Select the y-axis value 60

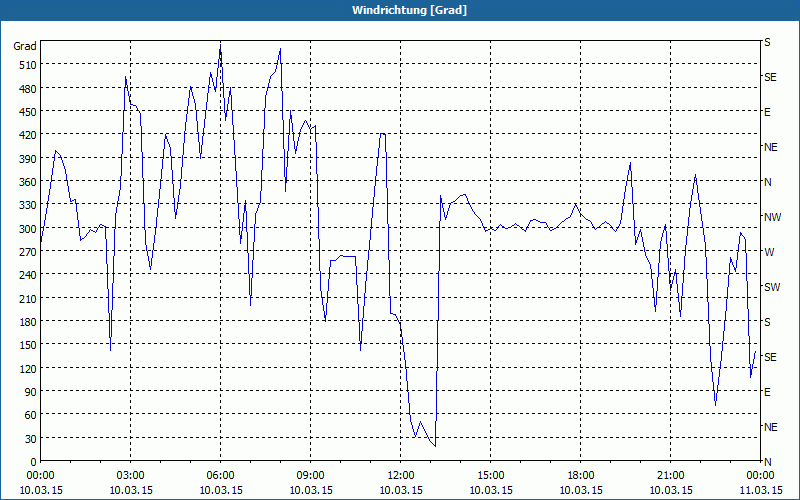coord(31,415)
